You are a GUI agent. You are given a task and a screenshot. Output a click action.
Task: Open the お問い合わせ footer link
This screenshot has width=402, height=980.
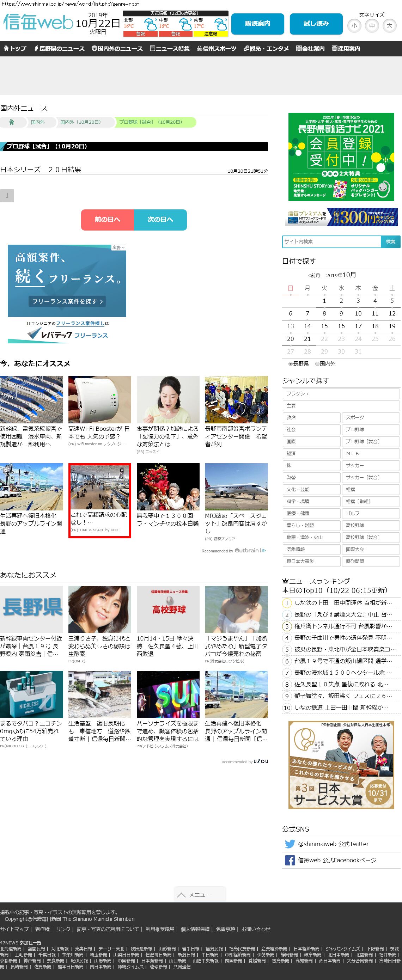point(256,929)
